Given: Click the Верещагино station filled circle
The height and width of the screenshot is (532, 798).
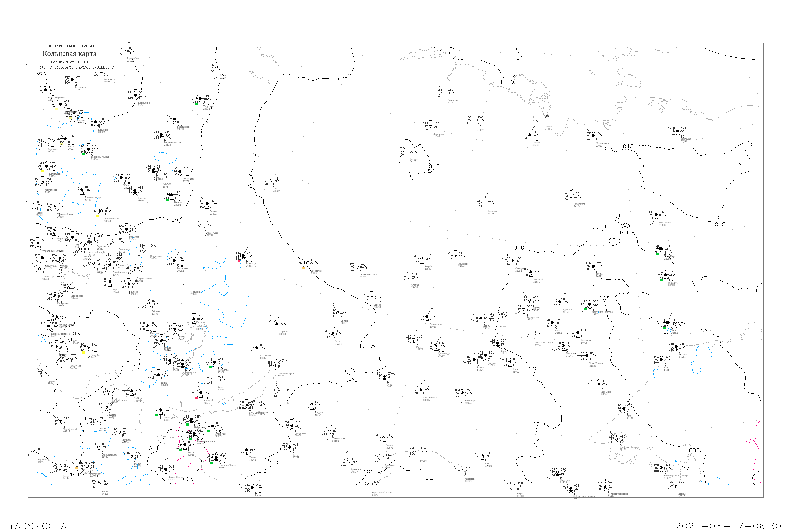Looking at the screenshot, I should click(x=174, y=119).
